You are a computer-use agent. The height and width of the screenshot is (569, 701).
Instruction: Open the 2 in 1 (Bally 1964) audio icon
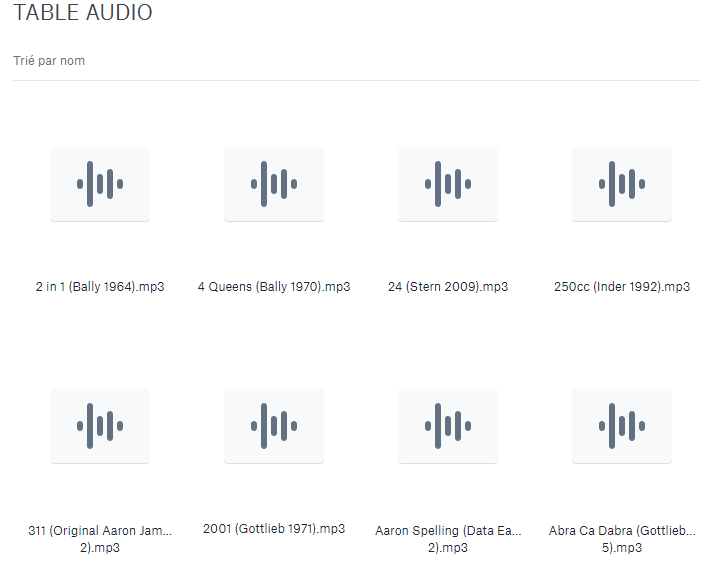[100, 184]
